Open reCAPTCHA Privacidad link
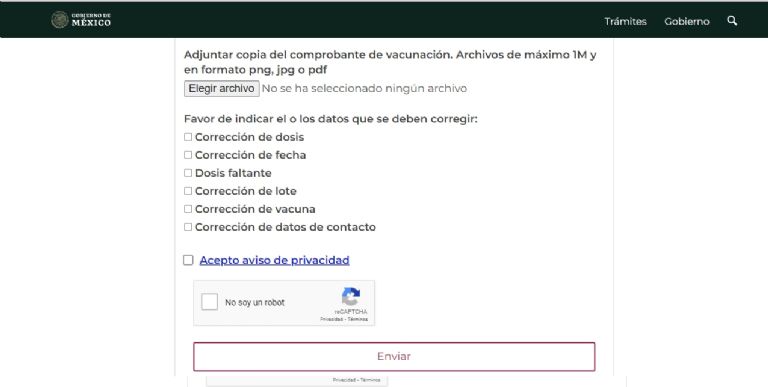The width and height of the screenshot is (768, 387). click(331, 319)
